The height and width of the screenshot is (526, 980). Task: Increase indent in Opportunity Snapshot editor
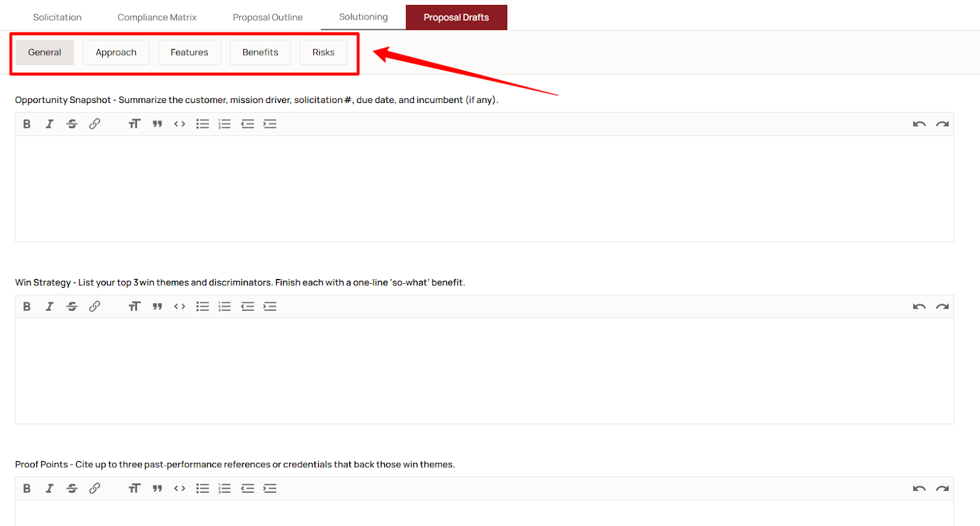tap(269, 124)
